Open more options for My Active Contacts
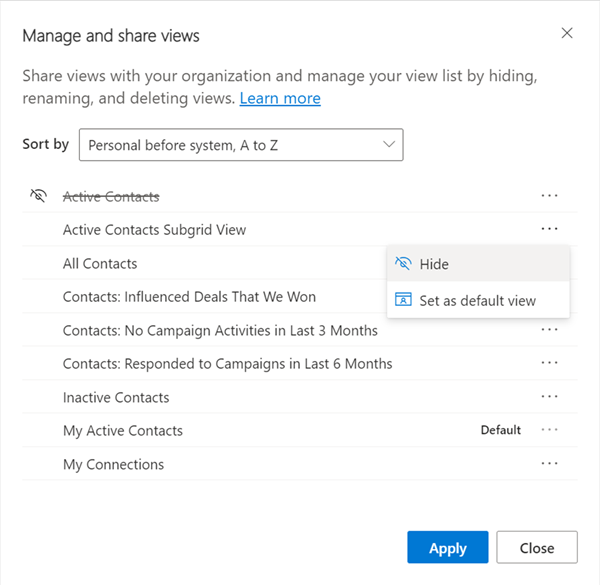Image resolution: width=600 pixels, height=585 pixels. (548, 430)
